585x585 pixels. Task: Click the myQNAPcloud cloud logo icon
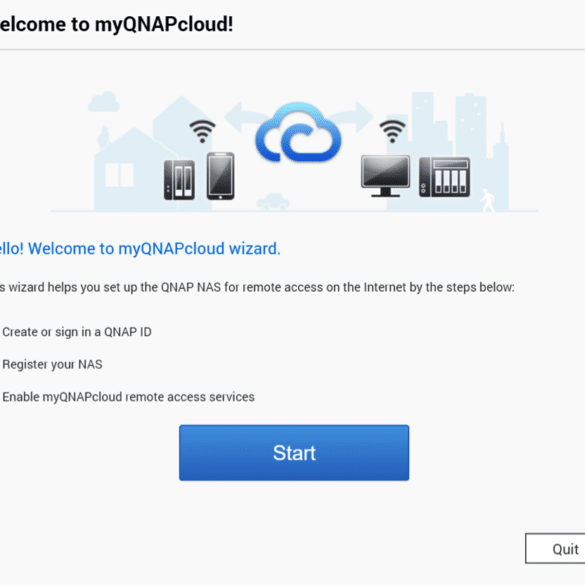[x=298, y=133]
